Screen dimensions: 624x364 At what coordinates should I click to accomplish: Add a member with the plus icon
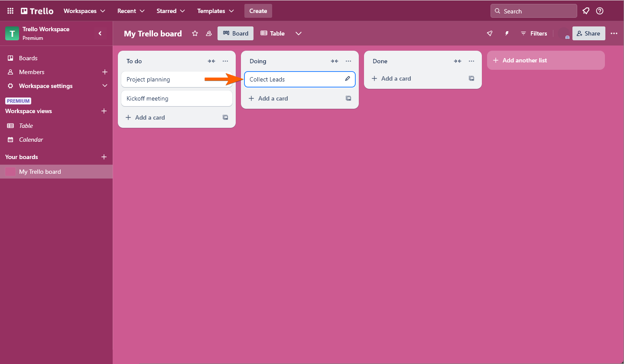coord(104,72)
